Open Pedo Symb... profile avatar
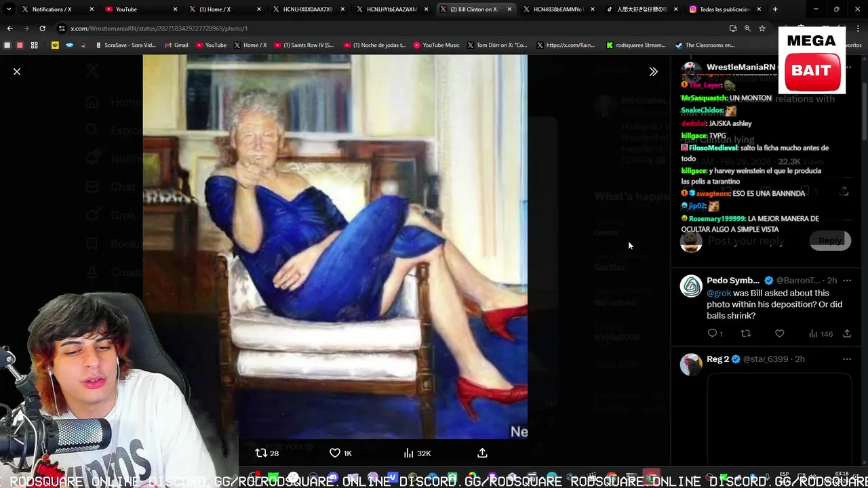The image size is (868, 488). point(691,286)
